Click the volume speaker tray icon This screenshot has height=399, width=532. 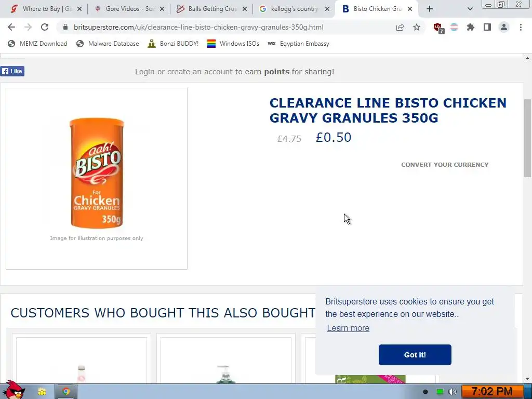pyautogui.click(x=452, y=392)
